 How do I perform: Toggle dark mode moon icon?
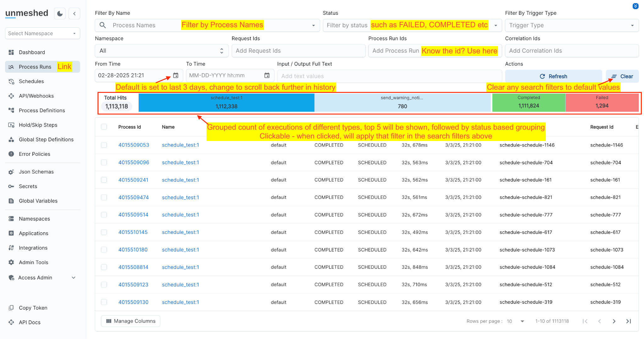tap(60, 14)
